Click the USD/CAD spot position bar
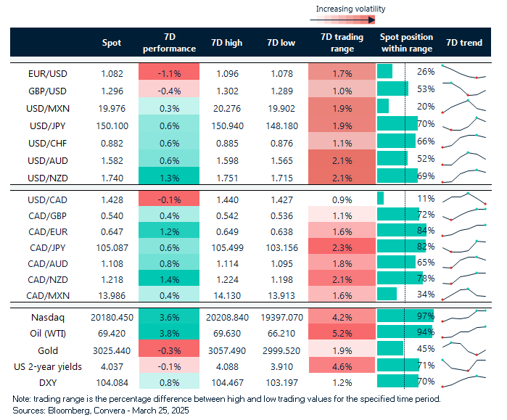 click(381, 198)
